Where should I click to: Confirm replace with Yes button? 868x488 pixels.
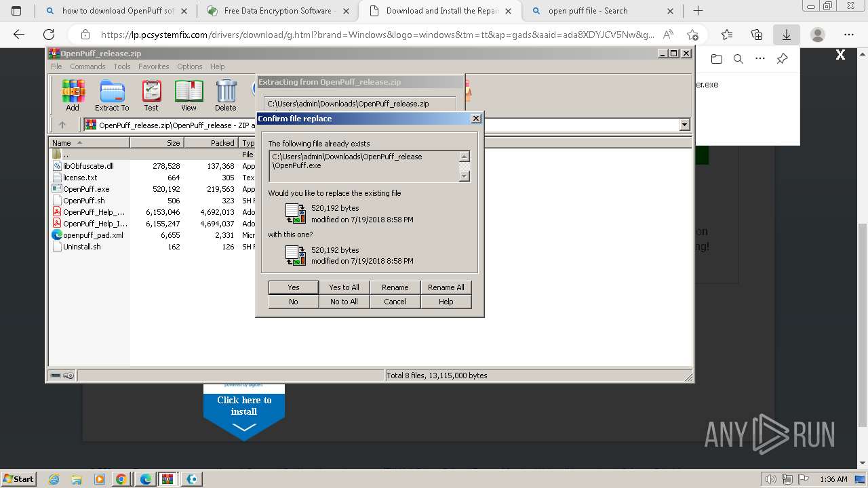click(294, 287)
